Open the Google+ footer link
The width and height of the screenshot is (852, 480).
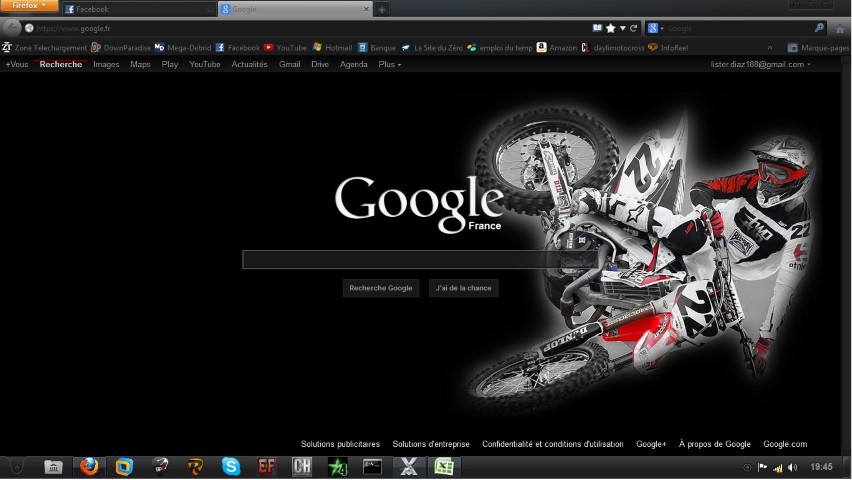coord(651,444)
